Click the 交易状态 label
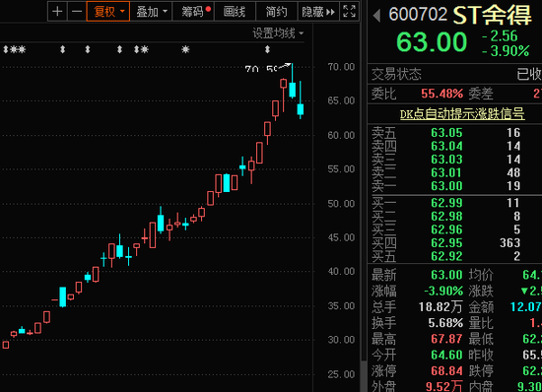Image resolution: width=542 pixels, height=392 pixels. [x=396, y=74]
